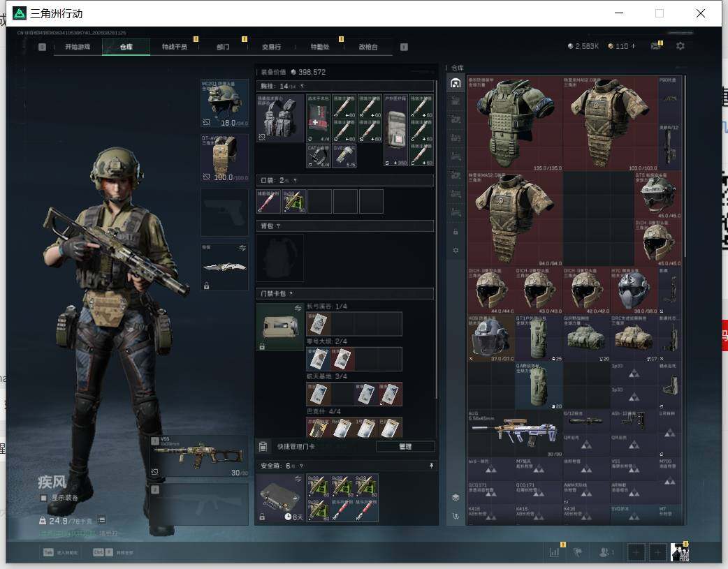This screenshot has width=728, height=569.
Task: Click the right nav key icon after 改枪台
Action: (x=404, y=47)
